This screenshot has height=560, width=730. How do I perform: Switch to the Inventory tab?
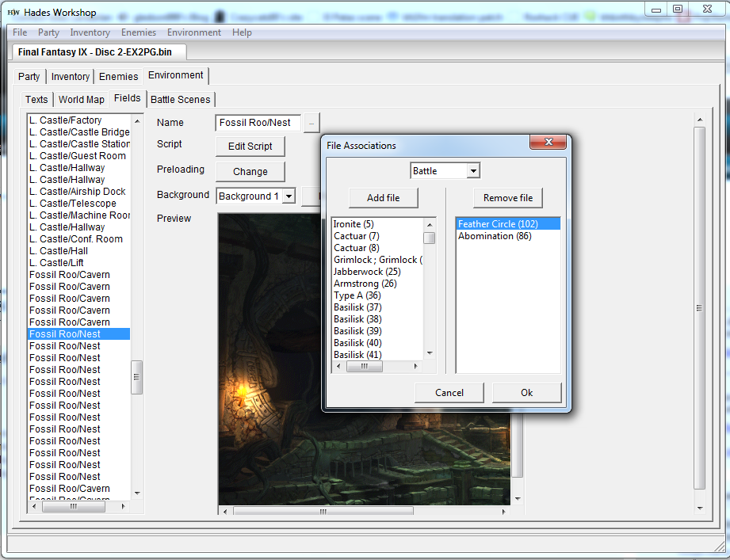71,76
